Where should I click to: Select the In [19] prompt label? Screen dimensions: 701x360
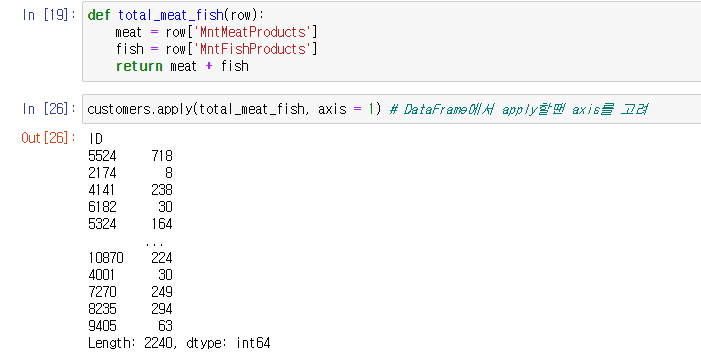tap(49, 15)
